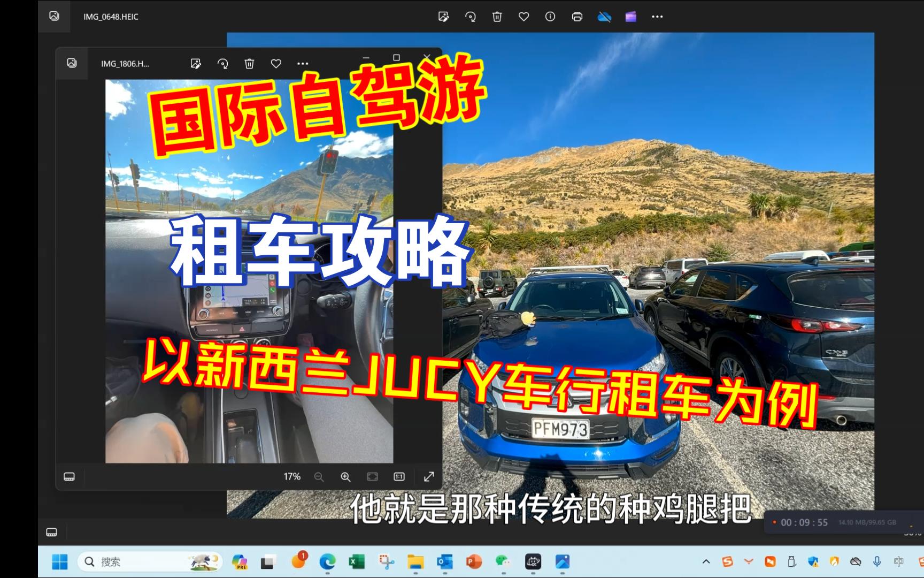Rotate the IMG_1806 photo

222,64
